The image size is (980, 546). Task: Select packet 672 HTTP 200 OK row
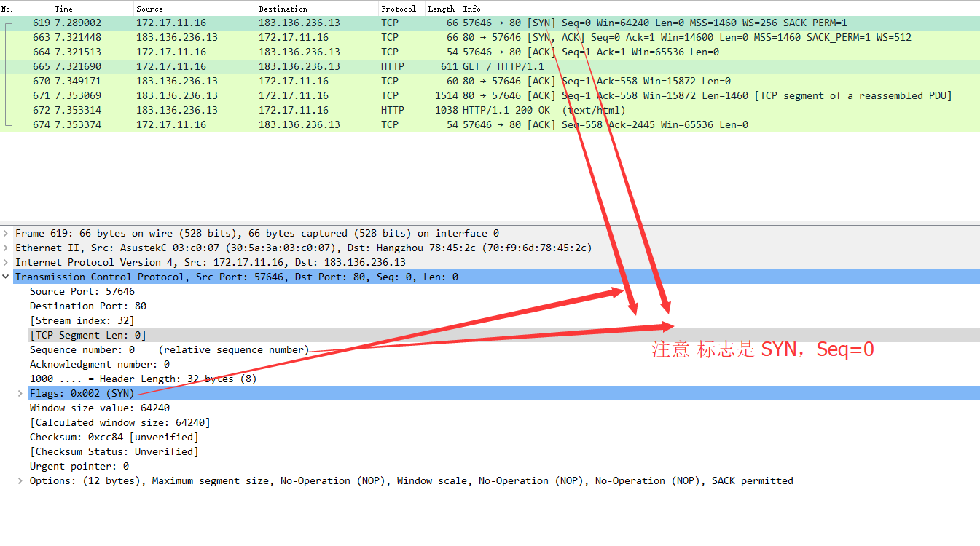pos(490,111)
